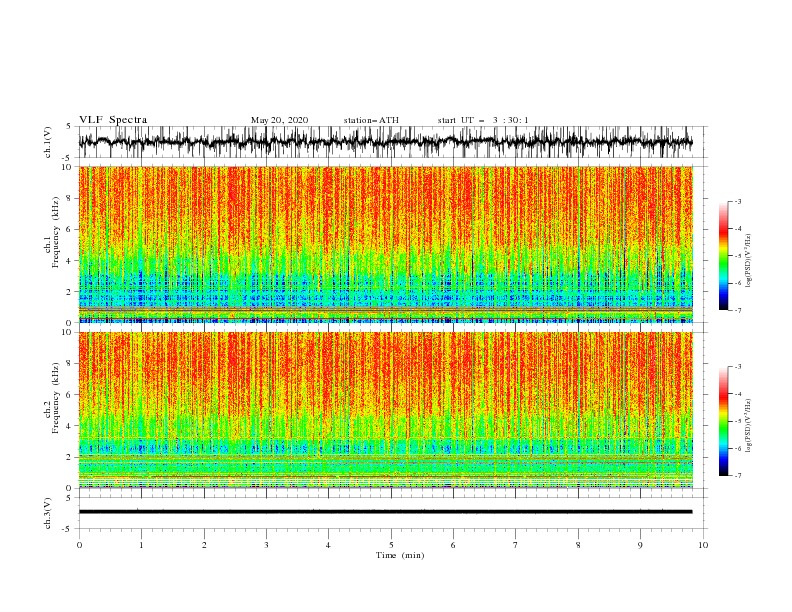Click the "10" kHz tick on ch.1 spectrogram axis
The height and width of the screenshot is (612, 792).
68,167
